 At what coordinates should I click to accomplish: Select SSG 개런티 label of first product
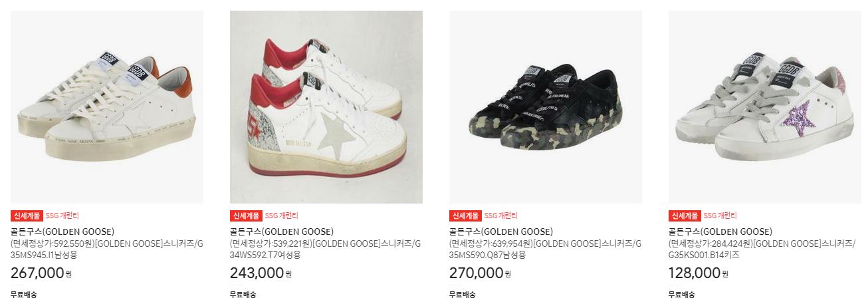pos(62,216)
